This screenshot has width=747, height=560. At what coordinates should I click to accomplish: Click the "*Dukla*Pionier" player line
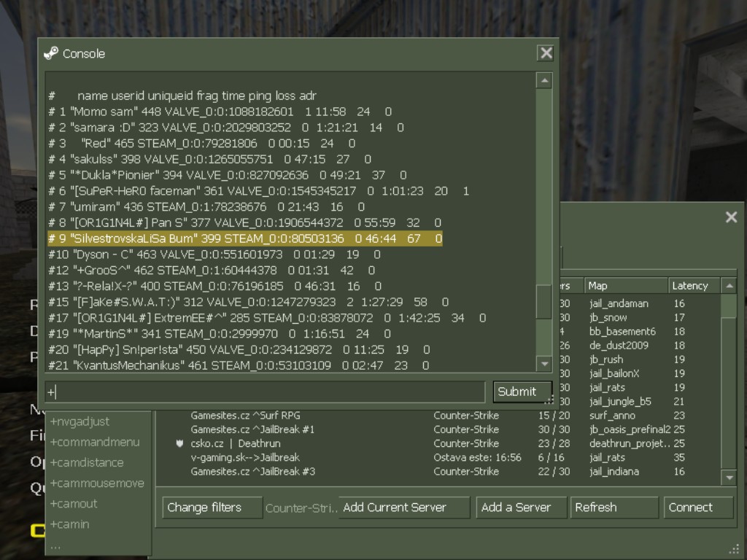[x=228, y=175]
